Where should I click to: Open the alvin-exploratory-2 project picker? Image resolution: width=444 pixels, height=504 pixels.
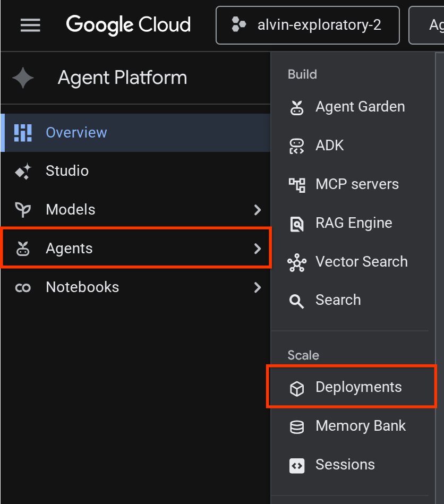click(x=308, y=25)
